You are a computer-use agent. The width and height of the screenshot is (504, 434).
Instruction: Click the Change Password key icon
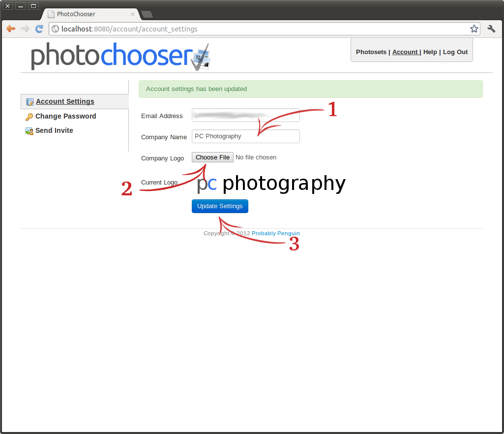[x=30, y=117]
